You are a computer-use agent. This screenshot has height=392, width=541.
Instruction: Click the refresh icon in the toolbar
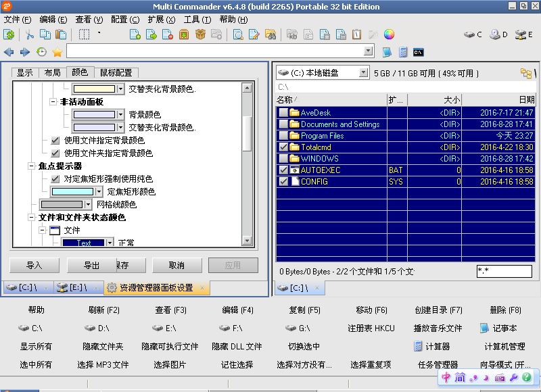(x=9, y=34)
